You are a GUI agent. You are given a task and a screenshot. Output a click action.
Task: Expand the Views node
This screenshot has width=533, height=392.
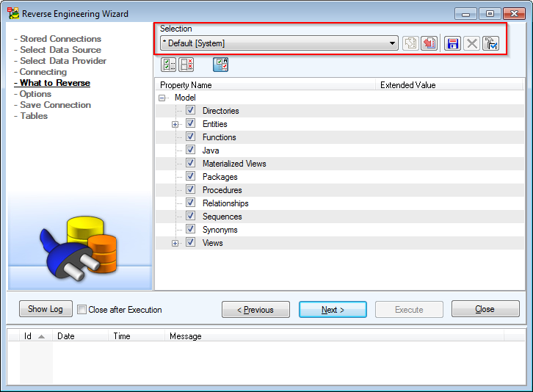[x=175, y=244]
